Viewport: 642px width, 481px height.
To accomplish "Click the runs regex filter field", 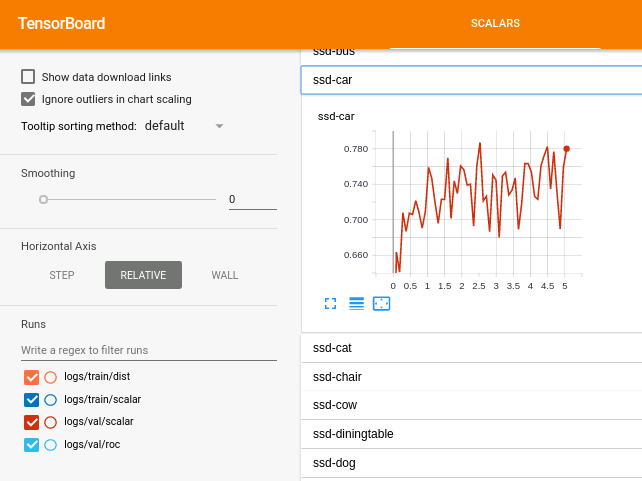I will click(x=148, y=350).
